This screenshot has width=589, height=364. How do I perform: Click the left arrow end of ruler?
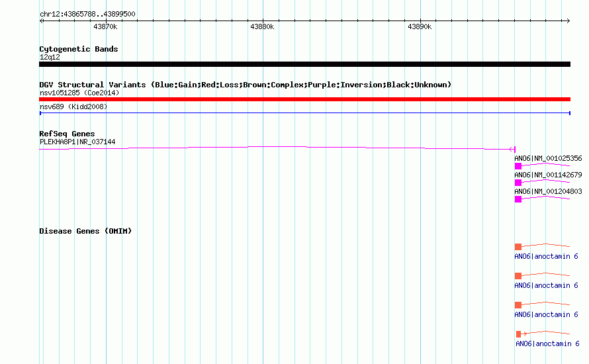(41, 21)
